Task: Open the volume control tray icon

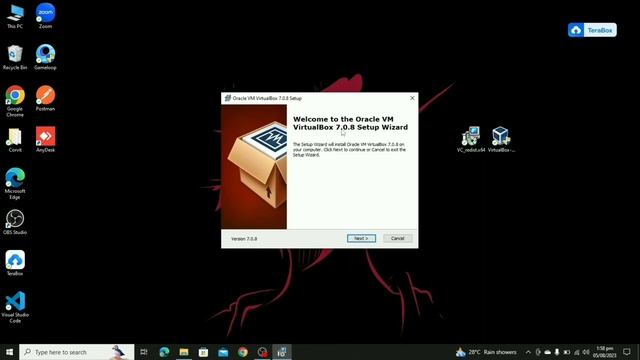Action: (586, 352)
